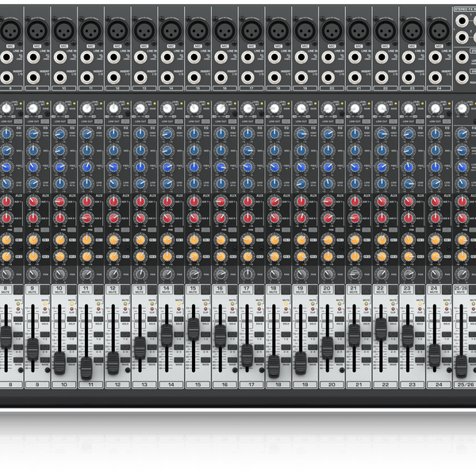The width and height of the screenshot is (476, 476).
Task: Mute channel 12 with its MUTE button
Action: tap(125, 290)
